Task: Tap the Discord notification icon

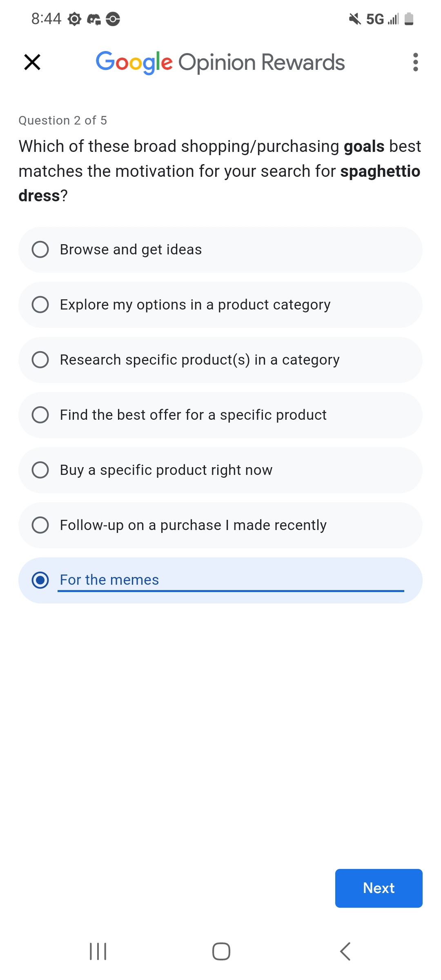Action: click(94, 19)
